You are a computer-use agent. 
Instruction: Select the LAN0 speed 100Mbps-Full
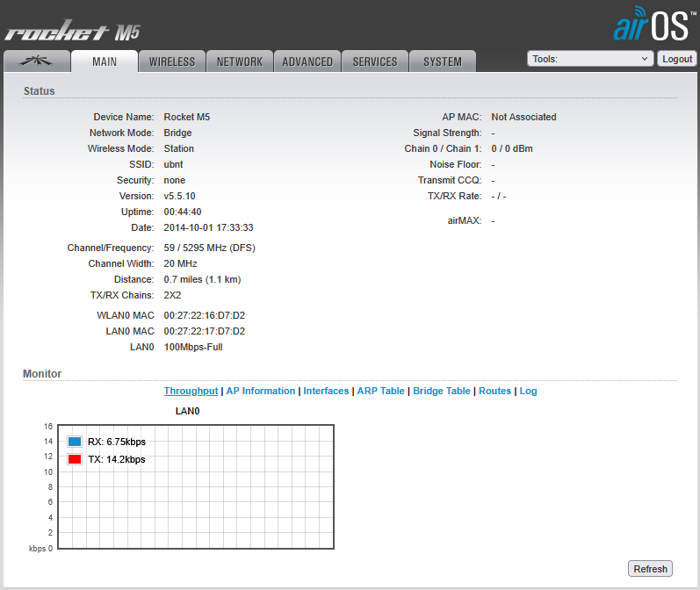(x=193, y=347)
